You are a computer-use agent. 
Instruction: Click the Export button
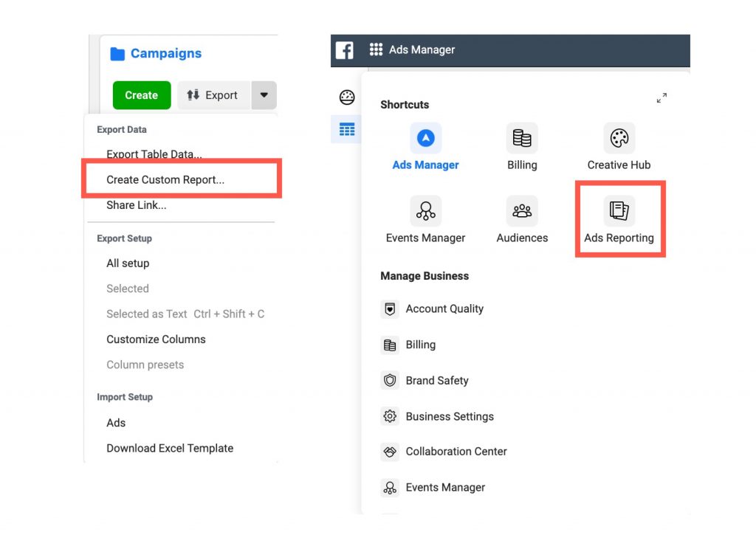(x=214, y=95)
